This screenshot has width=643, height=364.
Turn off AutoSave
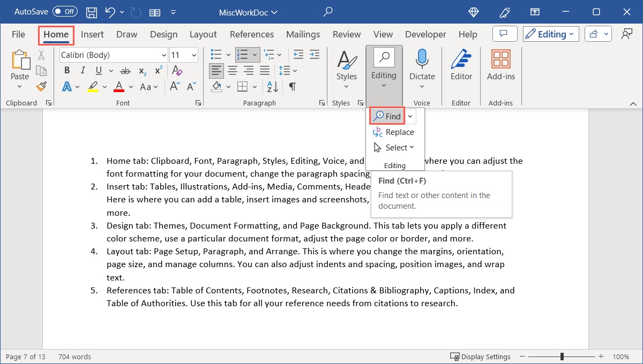64,11
